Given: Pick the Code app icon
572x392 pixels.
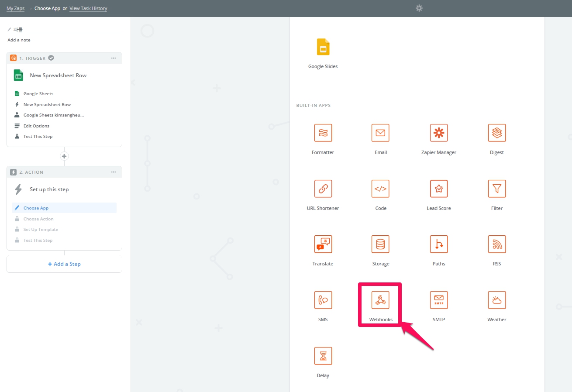Looking at the screenshot, I should [x=380, y=189].
